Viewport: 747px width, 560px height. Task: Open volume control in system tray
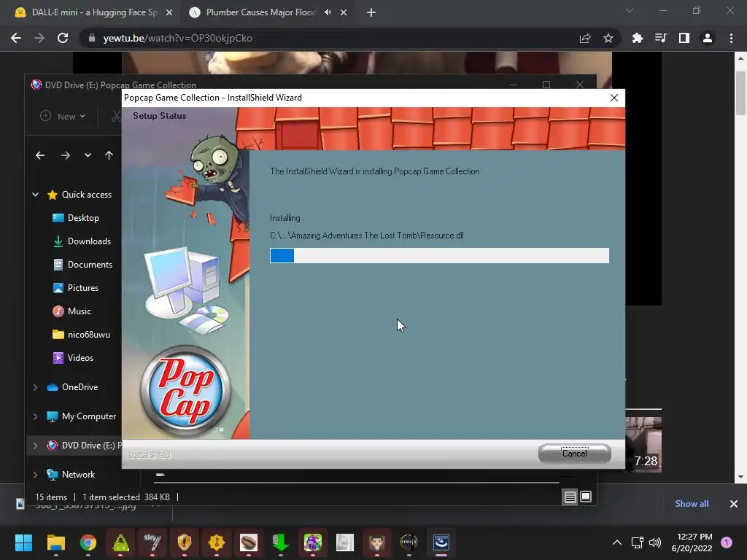point(655,542)
